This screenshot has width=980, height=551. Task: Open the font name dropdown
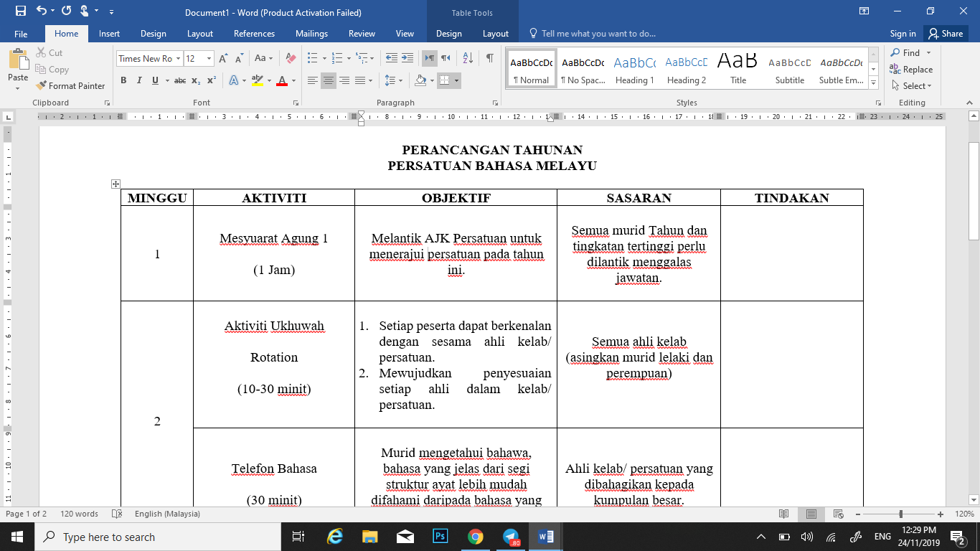point(177,59)
